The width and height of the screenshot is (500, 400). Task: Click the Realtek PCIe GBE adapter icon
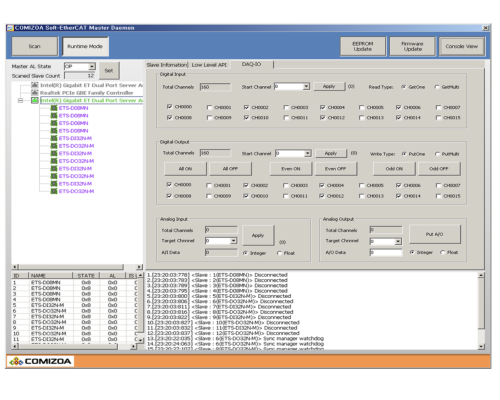pyautogui.click(x=35, y=93)
